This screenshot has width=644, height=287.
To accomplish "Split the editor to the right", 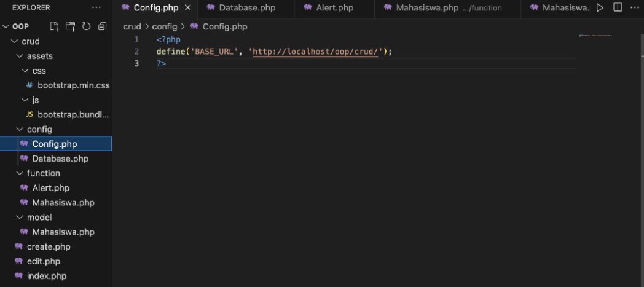I will 618,7.
